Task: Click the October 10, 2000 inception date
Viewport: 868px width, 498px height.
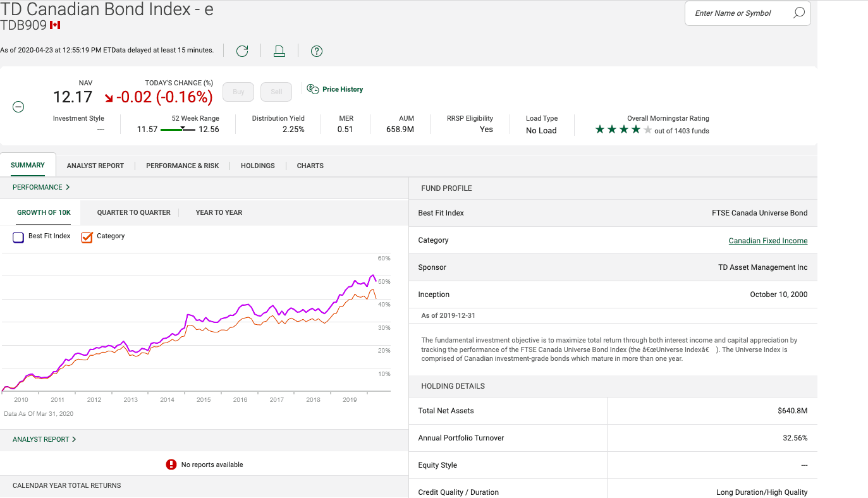Action: tap(779, 295)
